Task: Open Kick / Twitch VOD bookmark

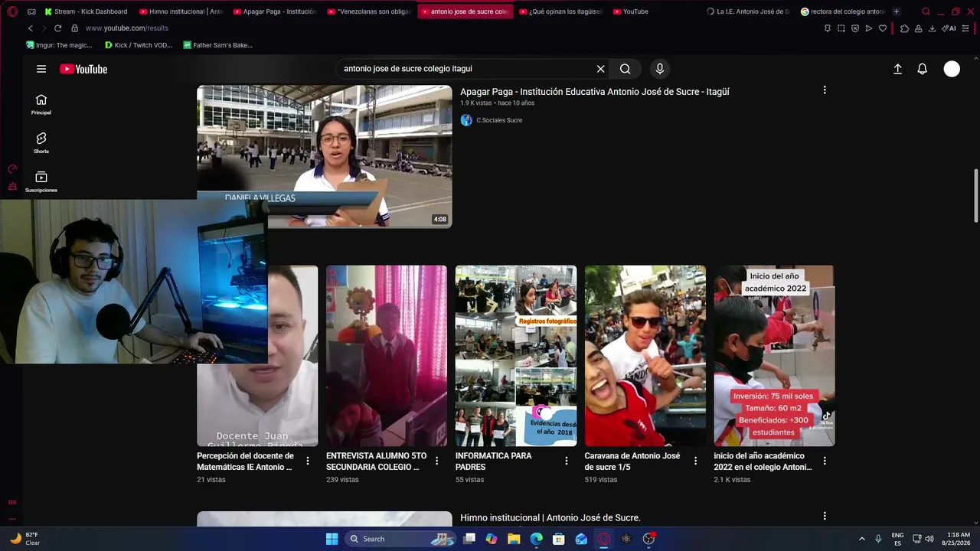Action: [139, 45]
